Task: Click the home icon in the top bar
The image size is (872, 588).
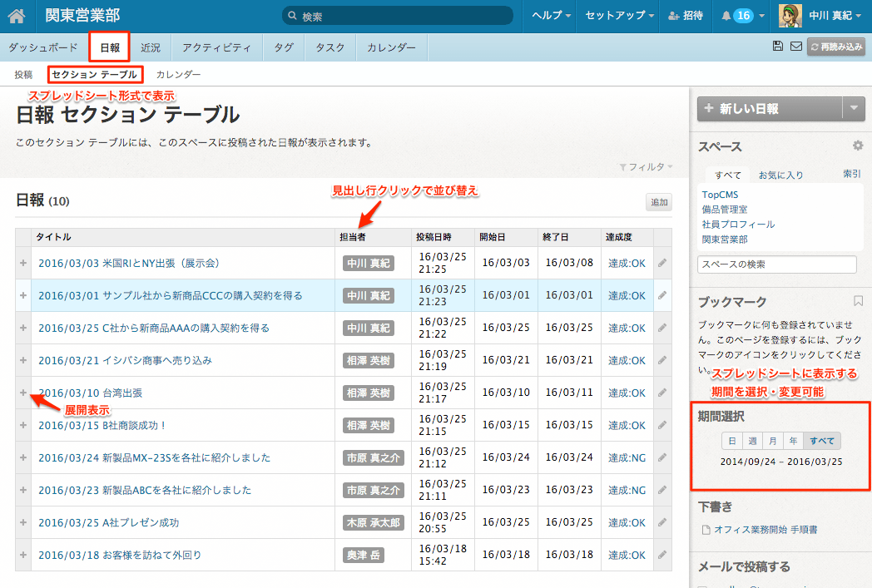Action: click(x=16, y=16)
